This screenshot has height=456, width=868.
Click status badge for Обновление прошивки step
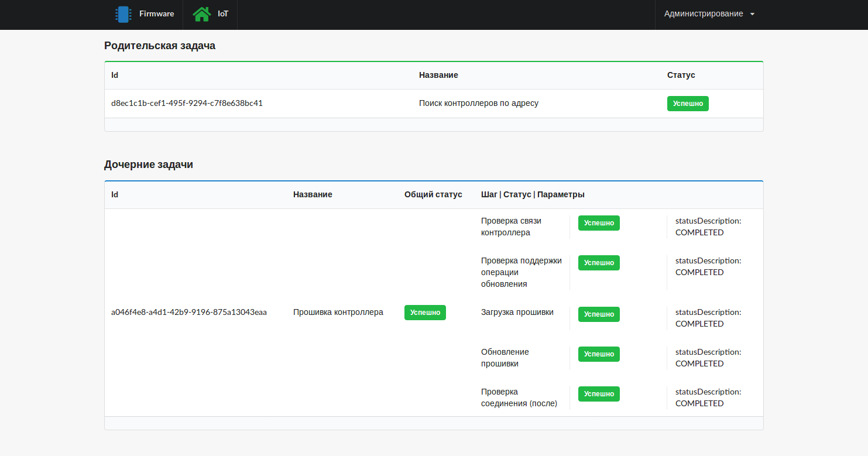click(x=599, y=354)
